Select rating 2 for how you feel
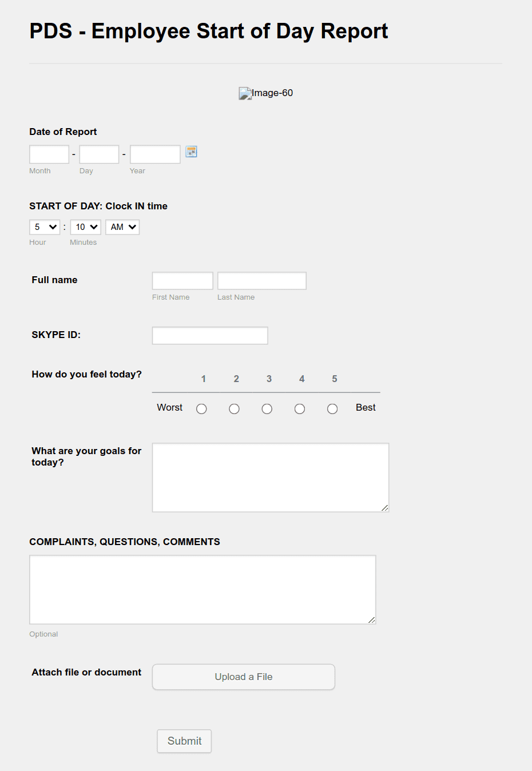532x771 pixels. (x=233, y=408)
